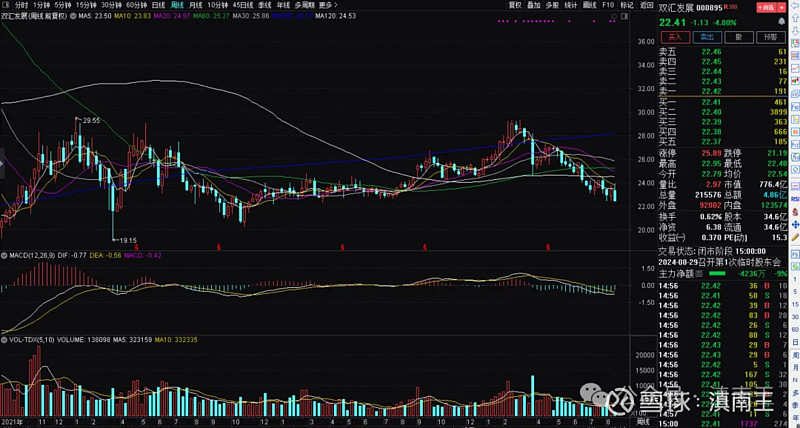Click the down arrow sidebar icon

(794, 31)
